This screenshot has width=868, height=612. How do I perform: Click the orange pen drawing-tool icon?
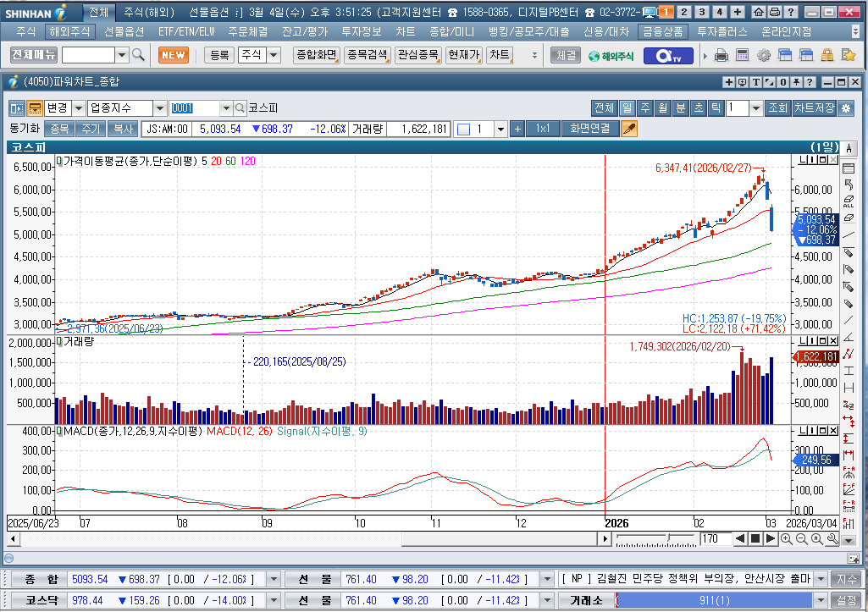(x=629, y=129)
